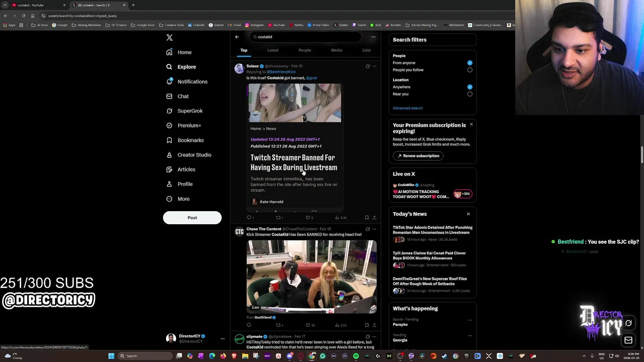Repost the Solace post
Screen dimensions: 644x362
pos(278,218)
